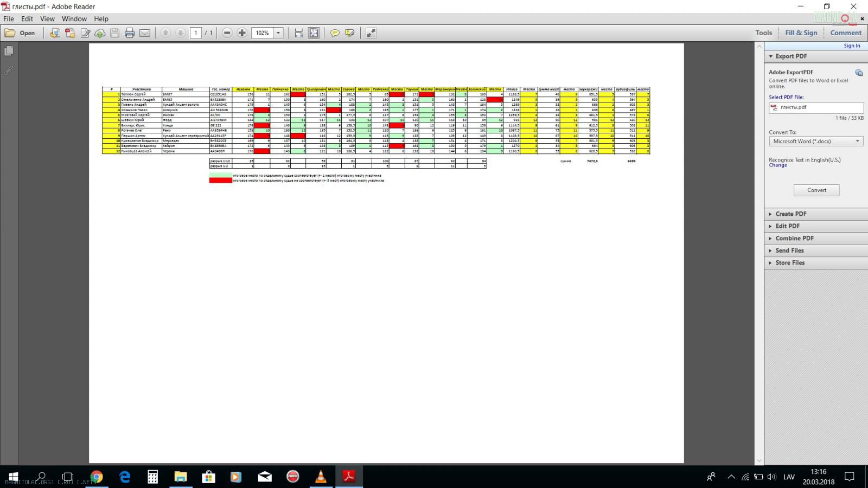The width and height of the screenshot is (868, 488).
Task: Click the Print file icon
Action: (130, 33)
